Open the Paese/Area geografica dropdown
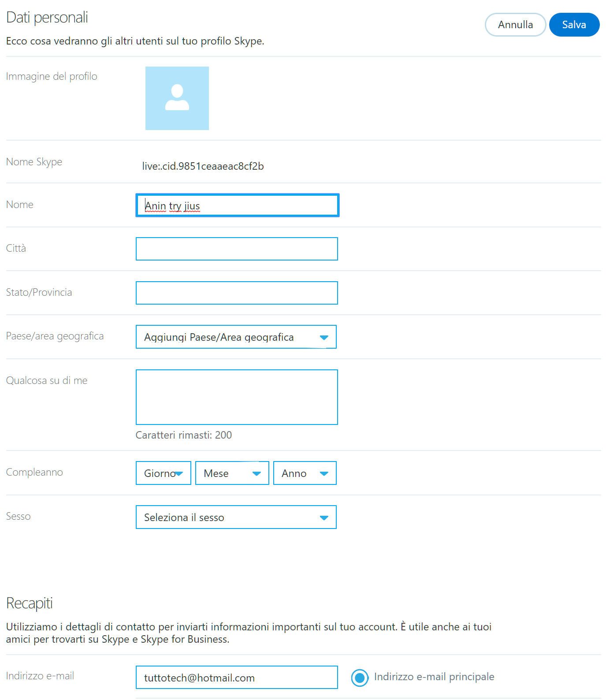Screen dimensions: 606x700 click(236, 337)
